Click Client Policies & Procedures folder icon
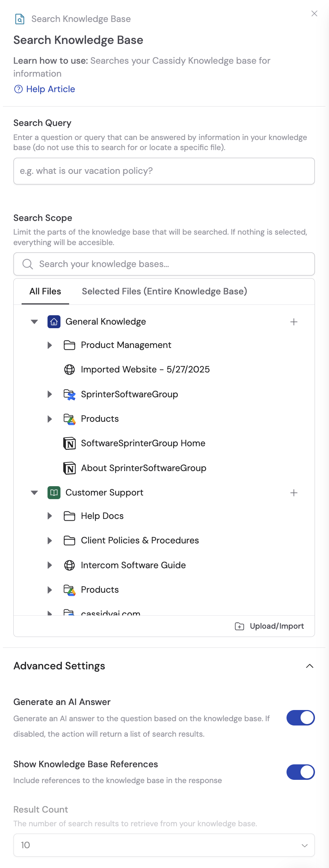The image size is (329, 868). click(x=69, y=541)
